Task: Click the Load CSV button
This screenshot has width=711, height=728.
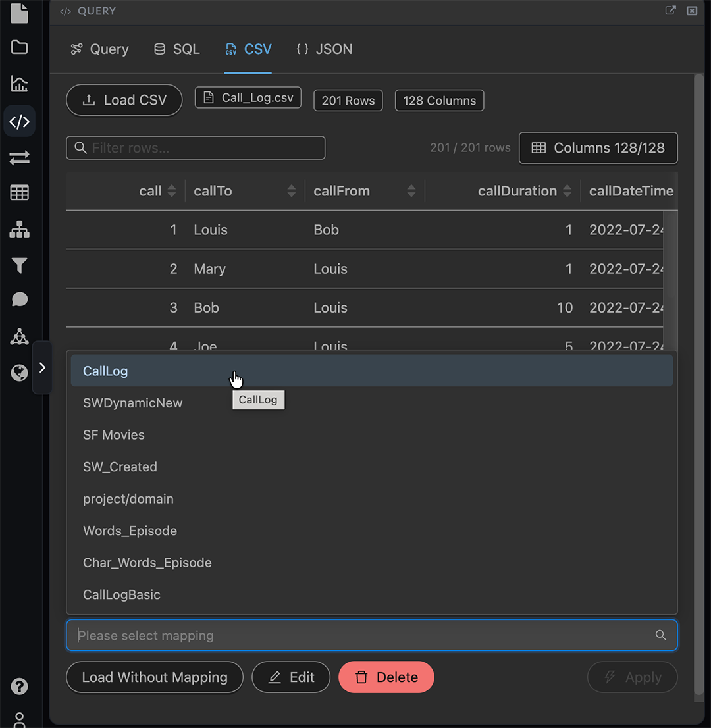Action: tap(124, 100)
